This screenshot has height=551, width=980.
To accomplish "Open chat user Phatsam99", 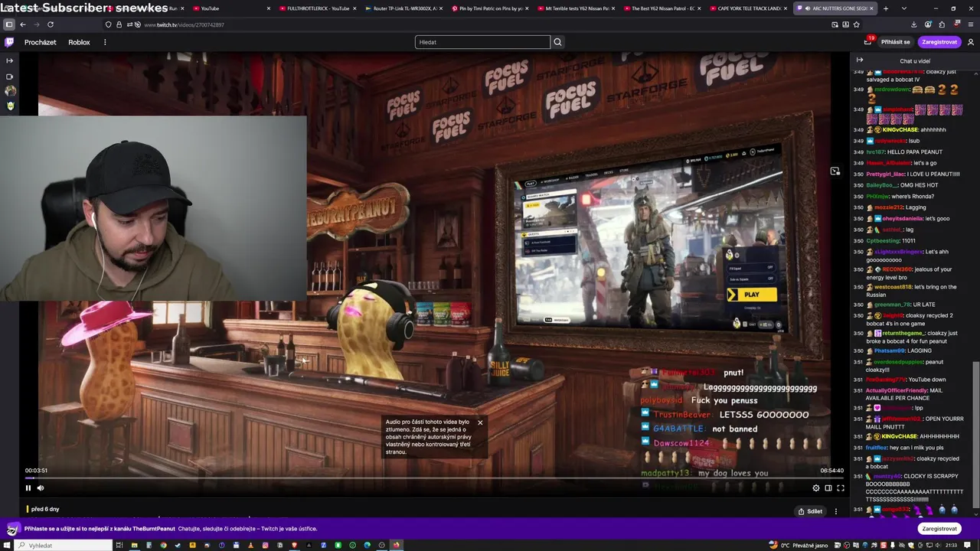I will click(x=888, y=350).
